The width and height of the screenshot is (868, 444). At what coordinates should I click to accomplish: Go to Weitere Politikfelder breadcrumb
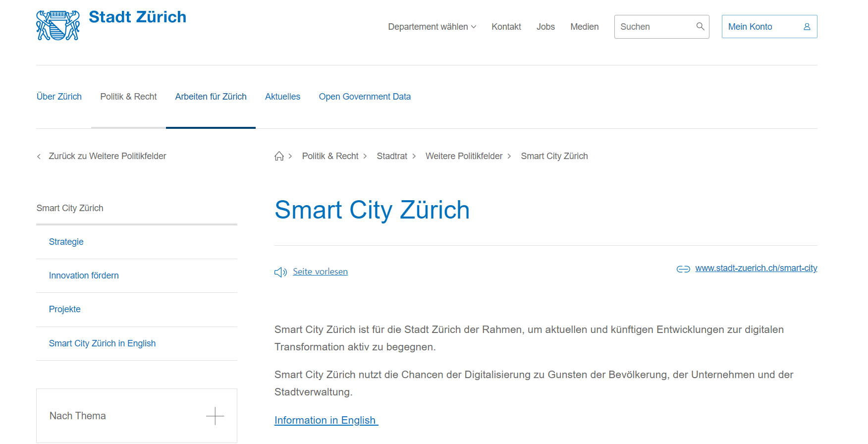click(464, 156)
